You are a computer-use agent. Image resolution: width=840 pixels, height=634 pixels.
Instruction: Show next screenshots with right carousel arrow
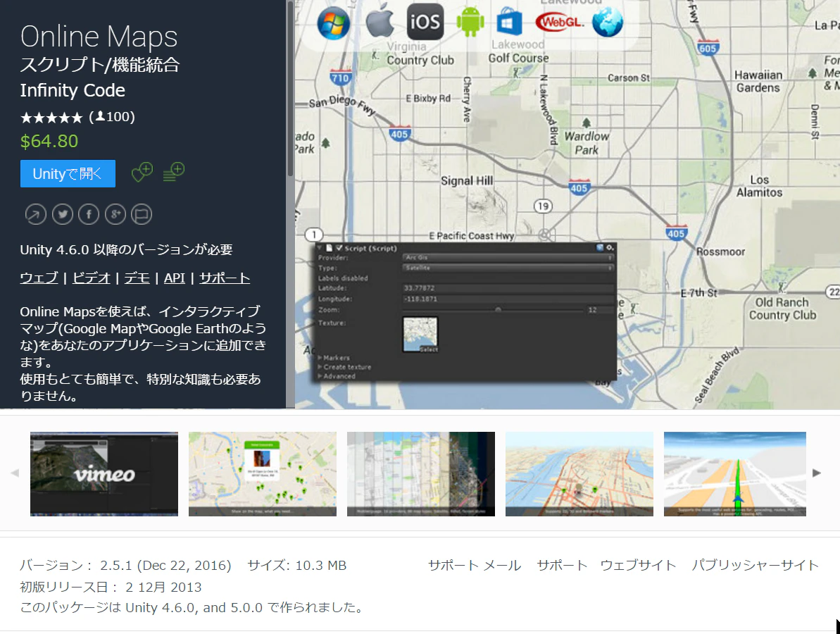[817, 473]
